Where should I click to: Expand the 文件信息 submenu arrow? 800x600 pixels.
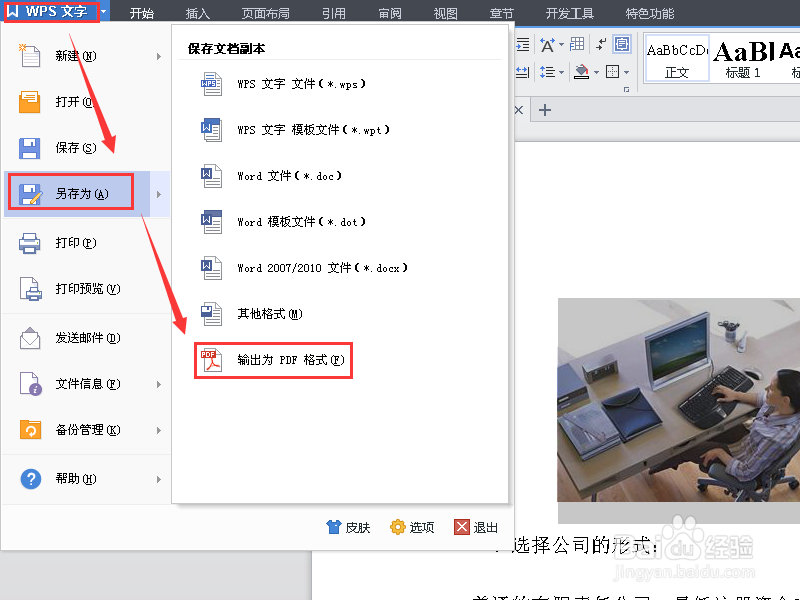(x=159, y=384)
